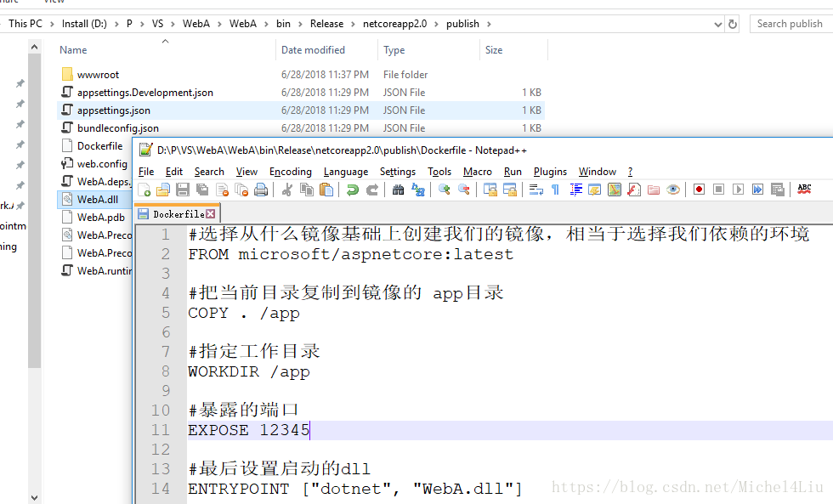The width and height of the screenshot is (833, 504).
Task: Click the Paste clipboard icon
Action: pyautogui.click(x=326, y=190)
